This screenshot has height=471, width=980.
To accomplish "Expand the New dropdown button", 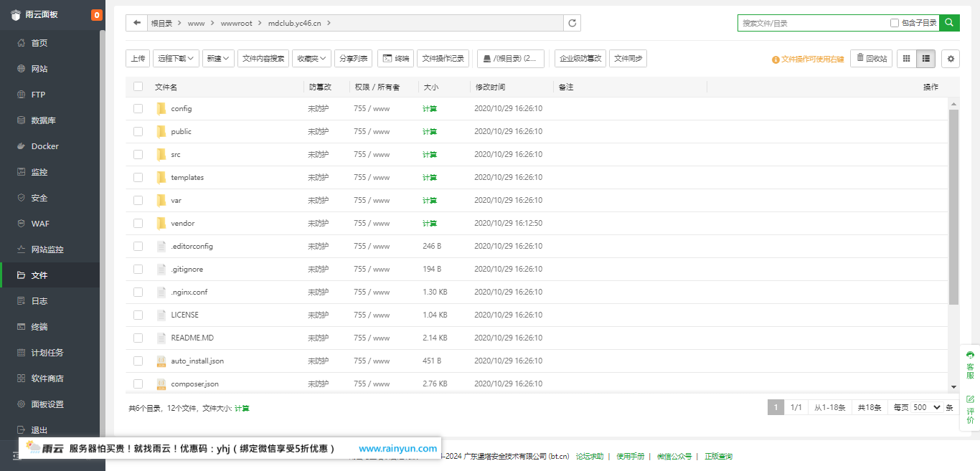I will click(x=218, y=59).
